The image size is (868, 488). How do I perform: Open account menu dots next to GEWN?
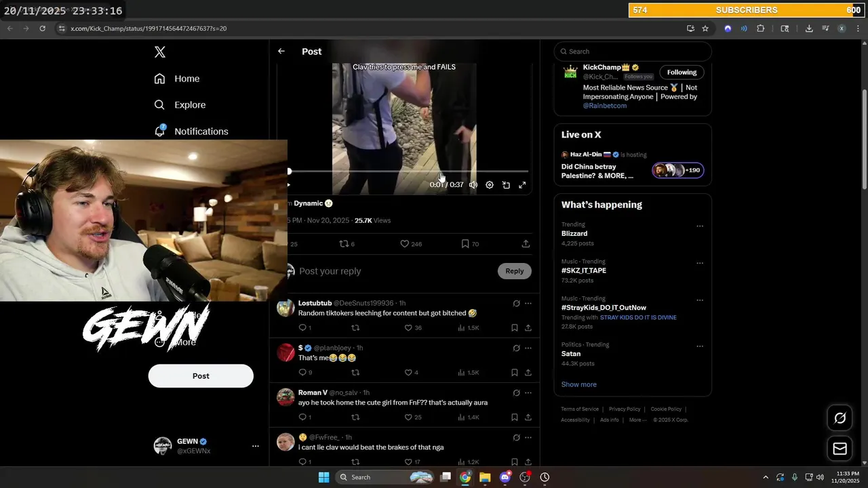pos(256,446)
